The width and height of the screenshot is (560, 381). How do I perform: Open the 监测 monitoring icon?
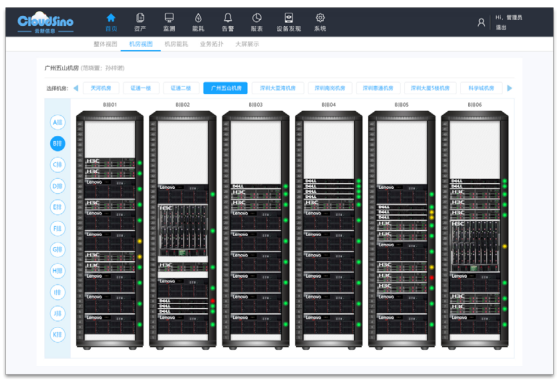pos(169,22)
